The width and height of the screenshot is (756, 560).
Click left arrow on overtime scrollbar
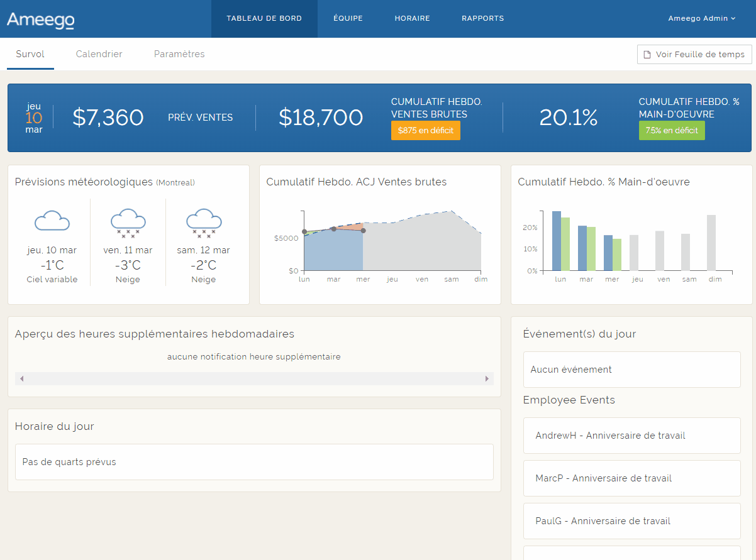[21, 378]
